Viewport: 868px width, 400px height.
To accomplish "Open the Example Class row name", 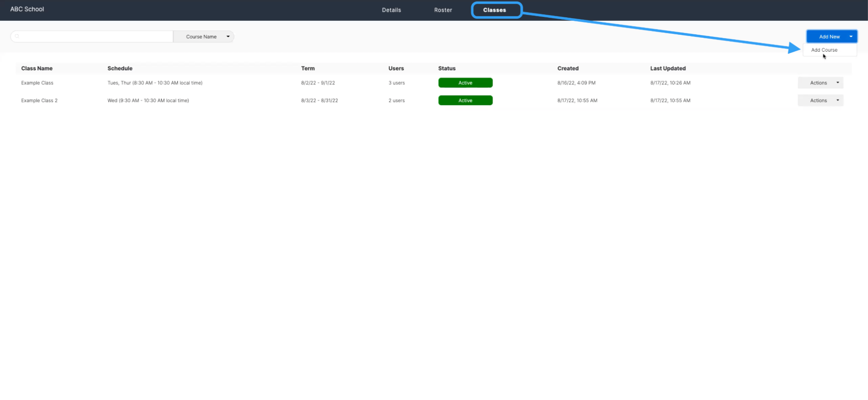I will (37, 83).
